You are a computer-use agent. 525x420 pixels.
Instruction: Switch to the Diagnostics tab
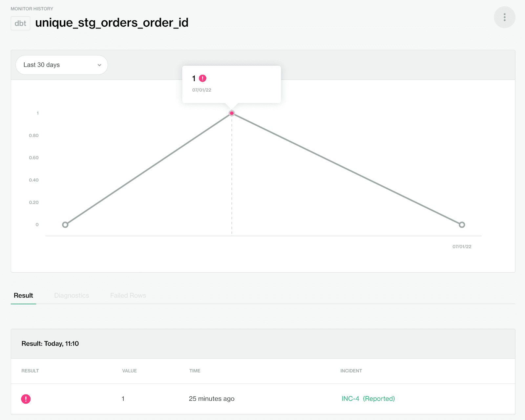coord(72,295)
